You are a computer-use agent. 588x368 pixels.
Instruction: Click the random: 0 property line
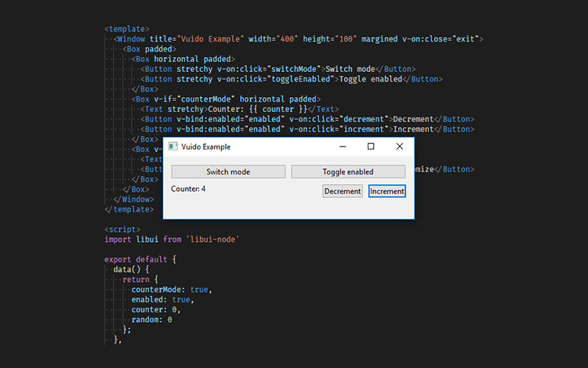coord(151,319)
